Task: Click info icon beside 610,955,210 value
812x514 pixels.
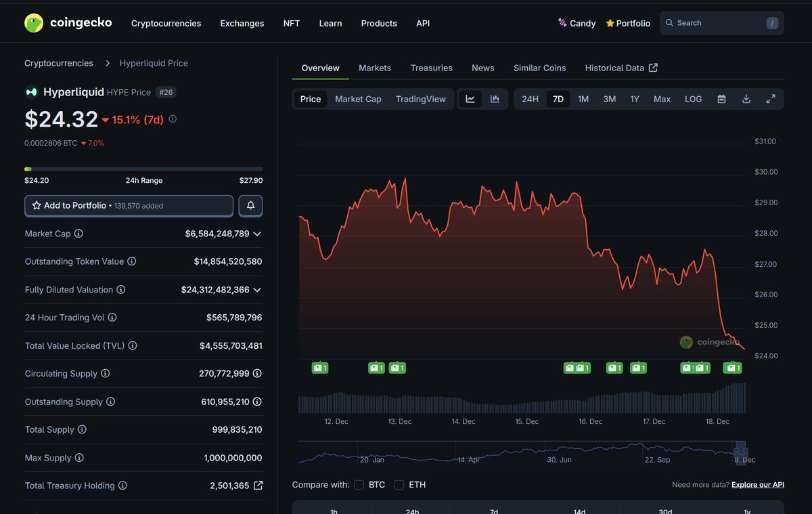Action: (x=257, y=402)
